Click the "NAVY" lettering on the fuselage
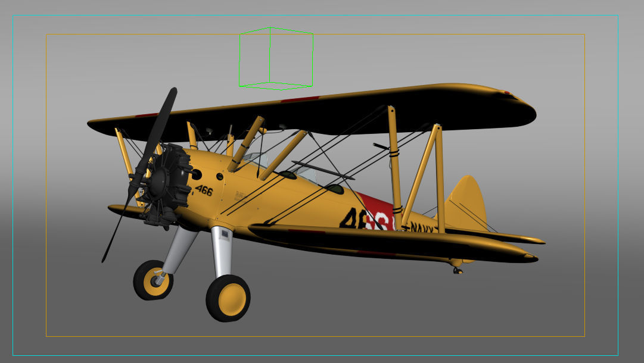644x363 pixels. pos(421,228)
